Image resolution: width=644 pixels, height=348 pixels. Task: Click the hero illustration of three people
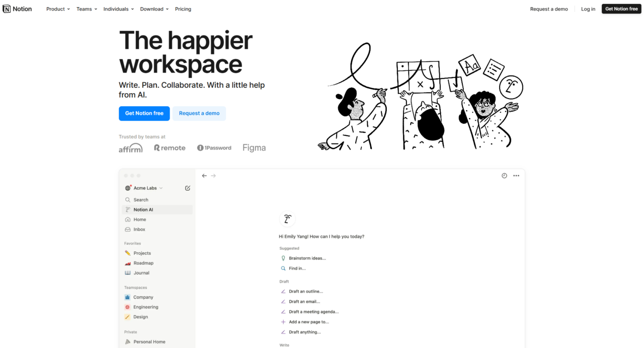click(421, 96)
